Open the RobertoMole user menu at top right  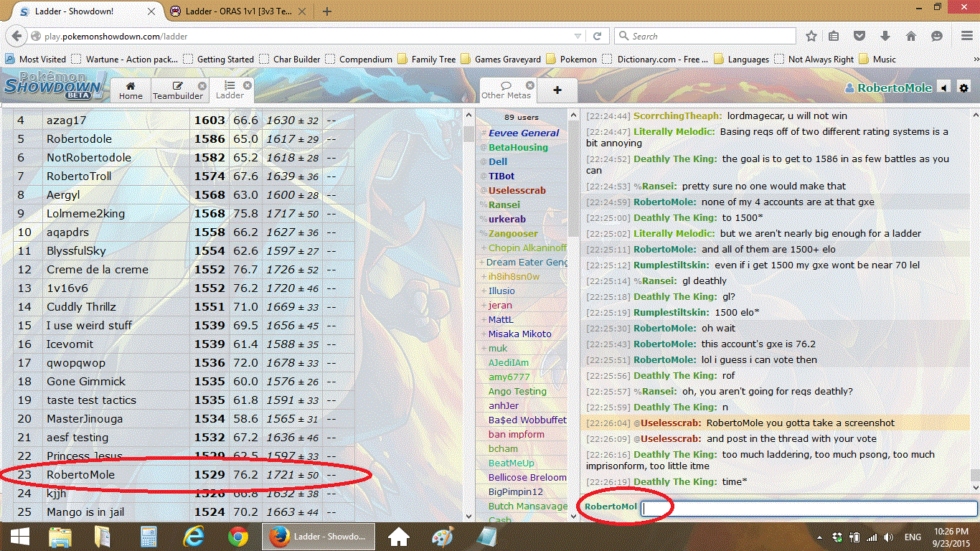point(888,88)
